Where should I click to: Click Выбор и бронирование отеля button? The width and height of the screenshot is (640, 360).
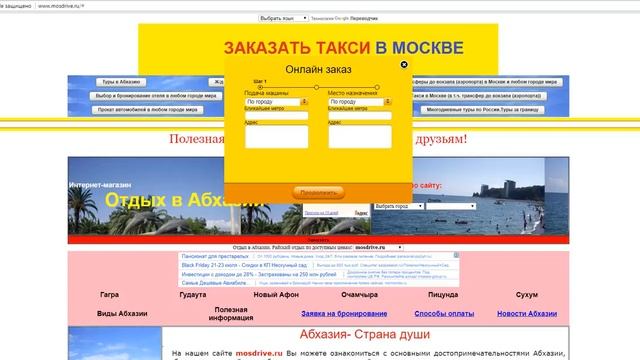tap(156, 96)
